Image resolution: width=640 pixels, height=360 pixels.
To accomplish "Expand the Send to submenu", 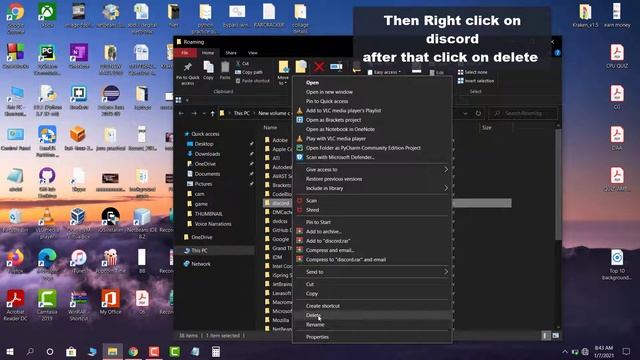I will [372, 272].
